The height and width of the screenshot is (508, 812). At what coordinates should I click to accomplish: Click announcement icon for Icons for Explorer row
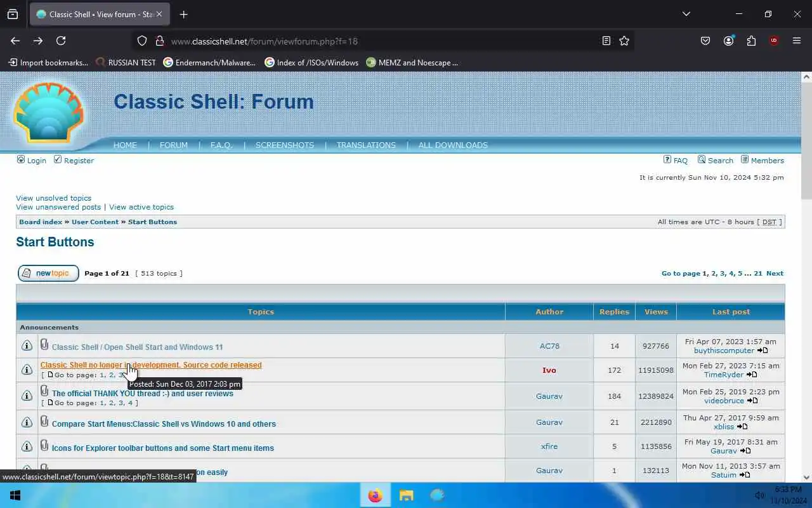27,446
